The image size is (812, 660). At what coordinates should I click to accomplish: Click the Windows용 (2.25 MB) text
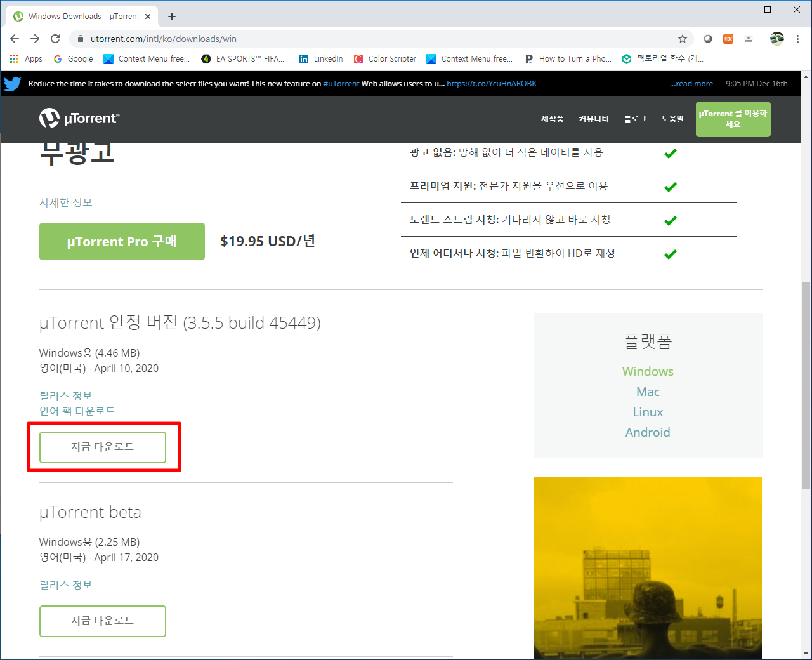(x=89, y=542)
